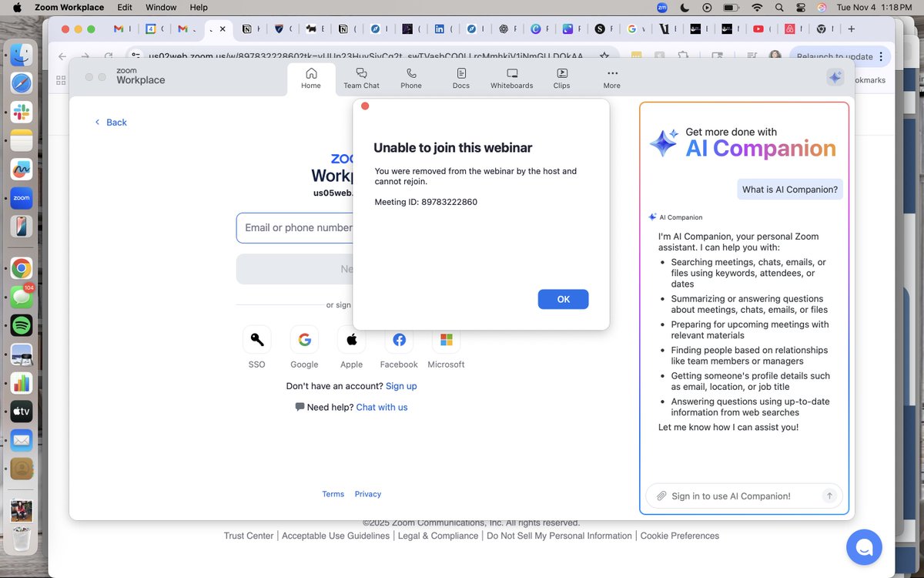Open Legal & Compliance link
This screenshot has height=578, width=924.
tap(438, 536)
